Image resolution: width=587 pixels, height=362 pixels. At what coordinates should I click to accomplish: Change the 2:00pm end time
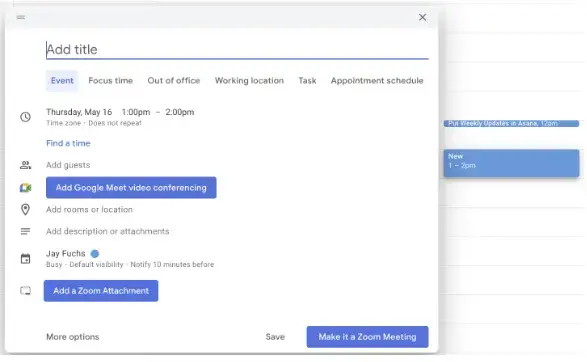coord(180,112)
